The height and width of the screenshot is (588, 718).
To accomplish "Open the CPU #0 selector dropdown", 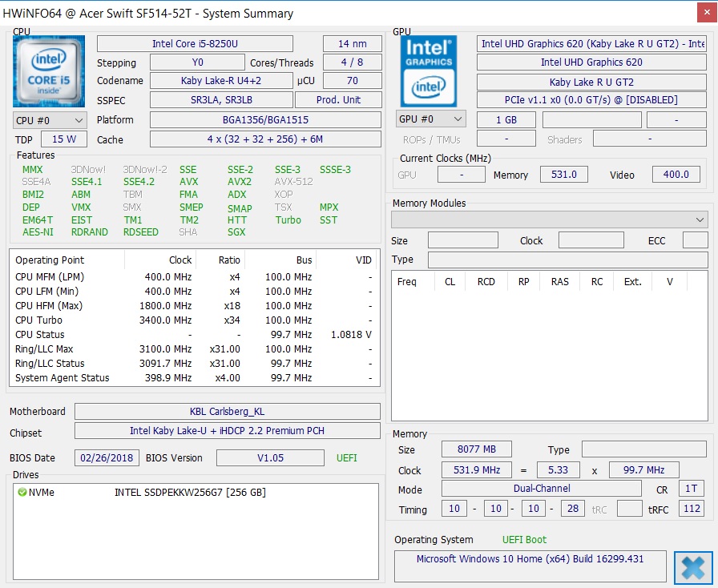I will coord(50,120).
